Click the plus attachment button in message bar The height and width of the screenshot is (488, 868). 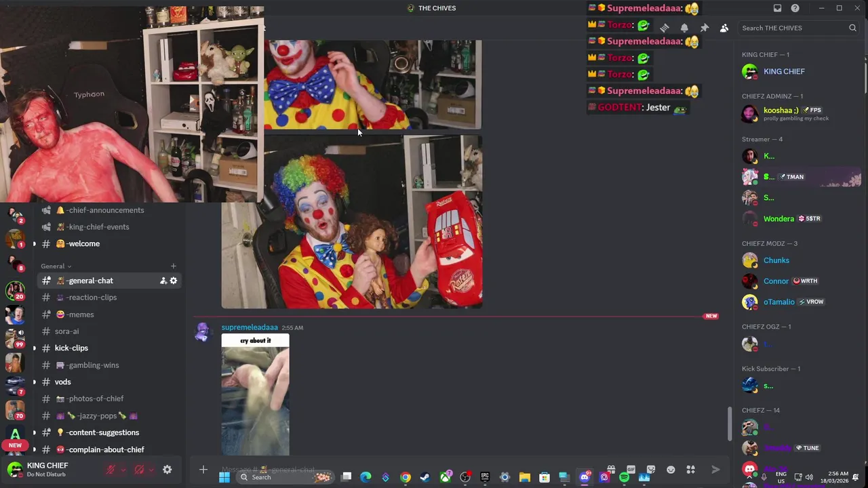pyautogui.click(x=203, y=469)
